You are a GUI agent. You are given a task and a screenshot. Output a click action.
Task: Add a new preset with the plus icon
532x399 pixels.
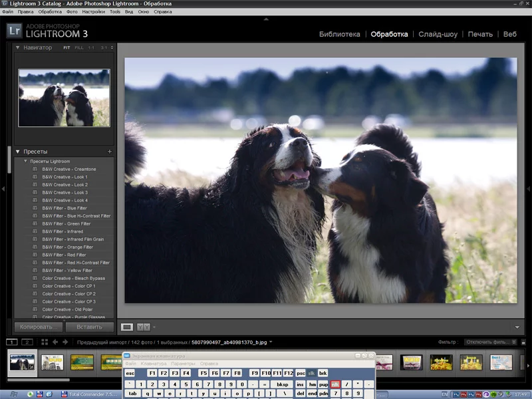(109, 152)
